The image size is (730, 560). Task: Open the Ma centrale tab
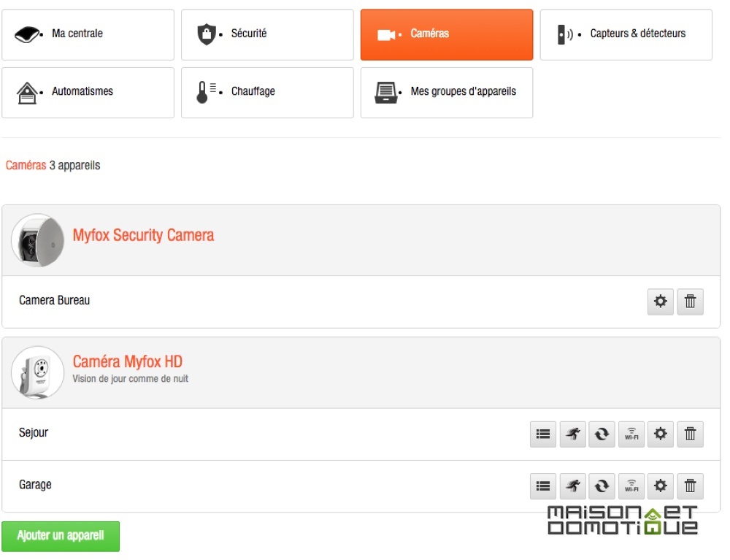tap(88, 34)
